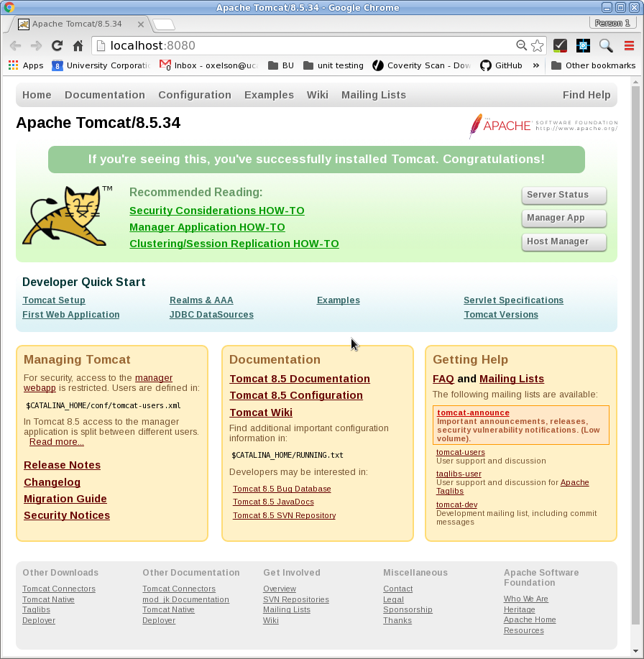The height and width of the screenshot is (659, 644).
Task: Click the bookmark star in address bar
Action: pyautogui.click(x=537, y=45)
